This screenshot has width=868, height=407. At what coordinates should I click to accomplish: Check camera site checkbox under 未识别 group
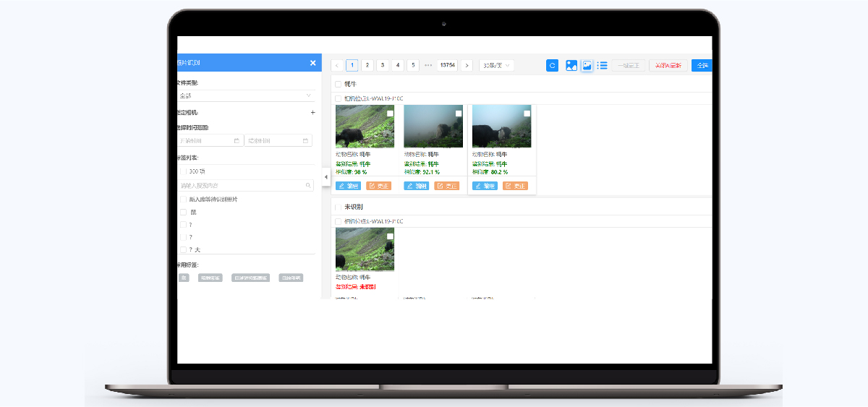(x=338, y=221)
